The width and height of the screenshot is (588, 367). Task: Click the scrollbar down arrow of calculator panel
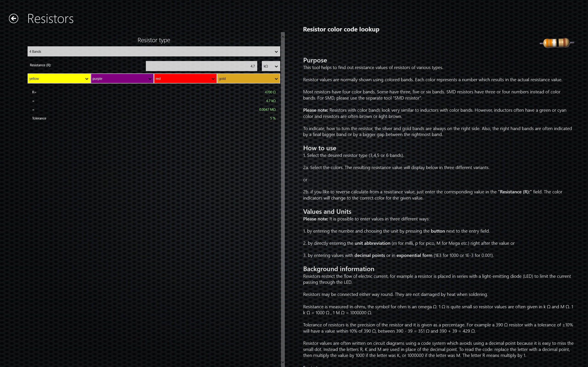coord(283,362)
